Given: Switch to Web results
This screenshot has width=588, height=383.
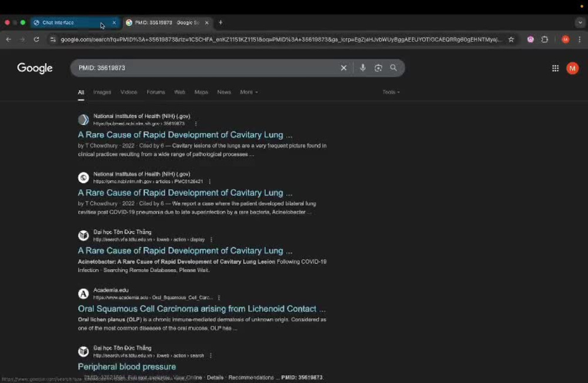Looking at the screenshot, I should point(179,92).
